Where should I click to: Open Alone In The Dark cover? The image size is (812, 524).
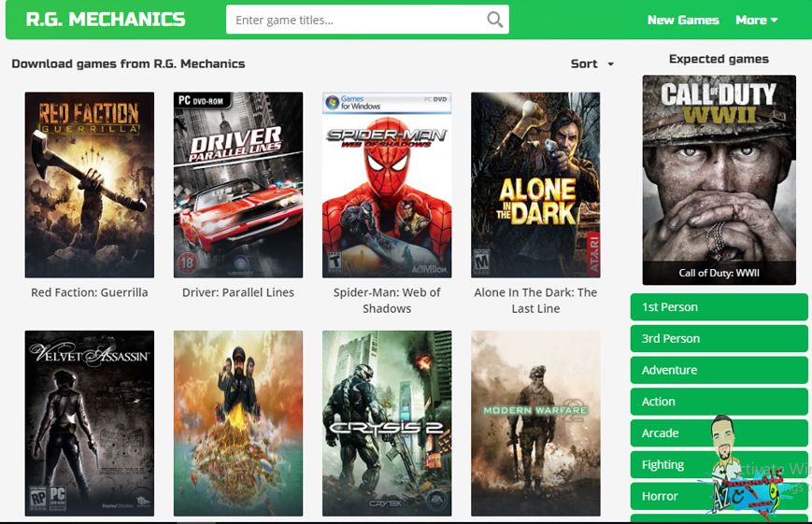[535, 185]
